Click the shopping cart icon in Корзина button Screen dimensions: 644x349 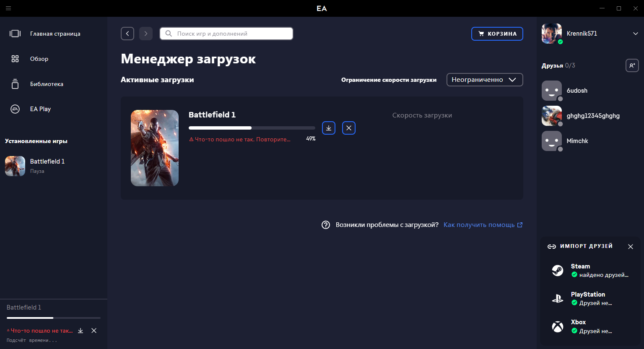481,34
